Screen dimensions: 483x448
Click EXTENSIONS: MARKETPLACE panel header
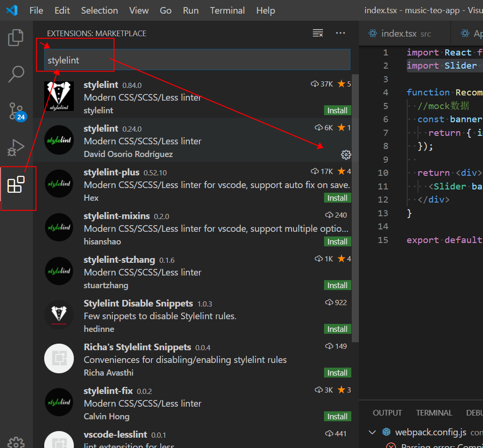[x=97, y=33]
